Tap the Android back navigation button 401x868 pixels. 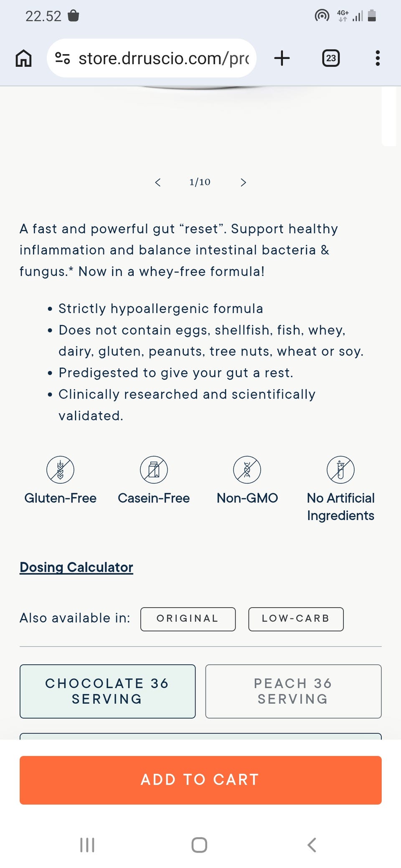pos(312,845)
